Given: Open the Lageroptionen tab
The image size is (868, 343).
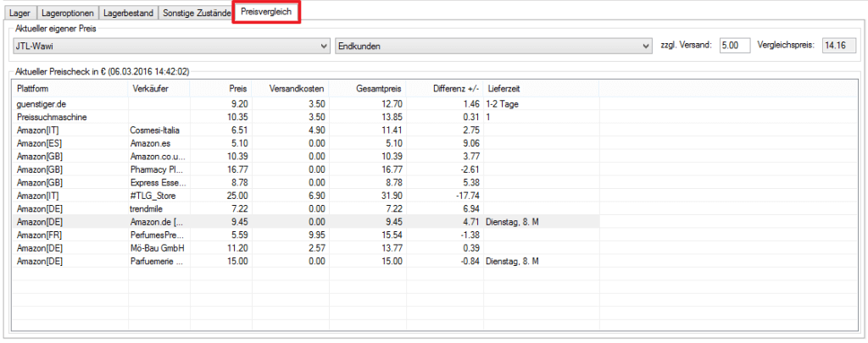Looking at the screenshot, I should 67,14.
